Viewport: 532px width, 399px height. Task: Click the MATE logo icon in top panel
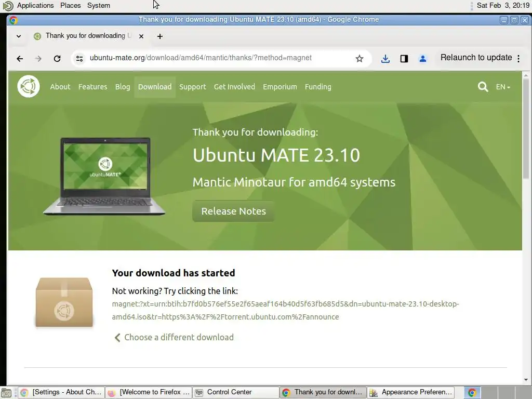(8, 5)
